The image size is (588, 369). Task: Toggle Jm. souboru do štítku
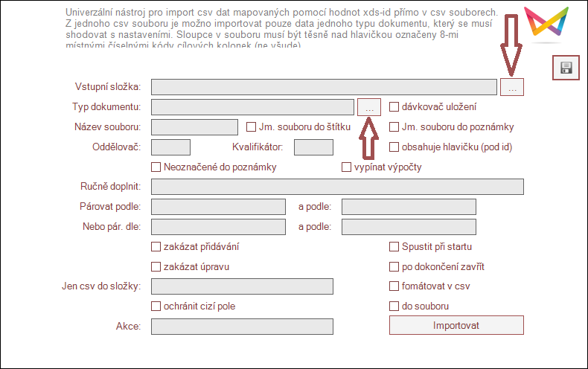tap(252, 127)
